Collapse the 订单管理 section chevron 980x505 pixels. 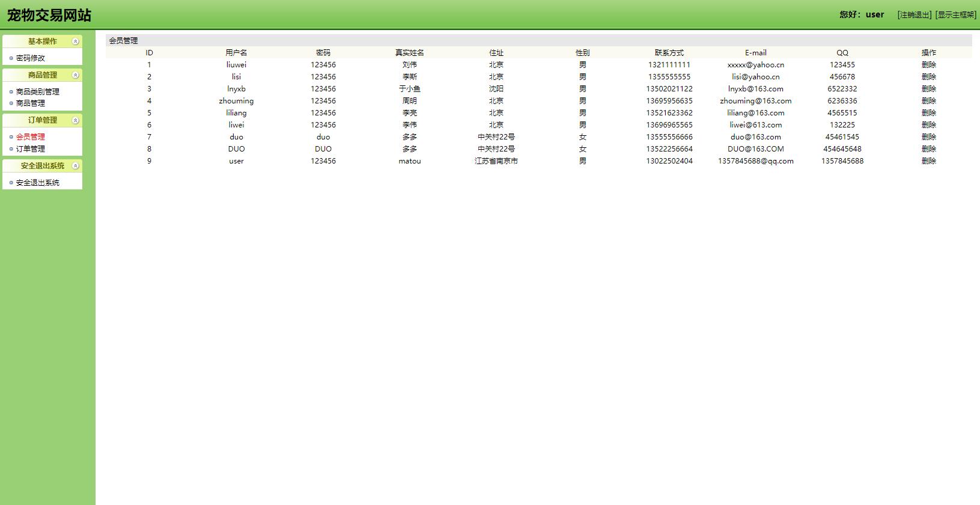tap(75, 120)
